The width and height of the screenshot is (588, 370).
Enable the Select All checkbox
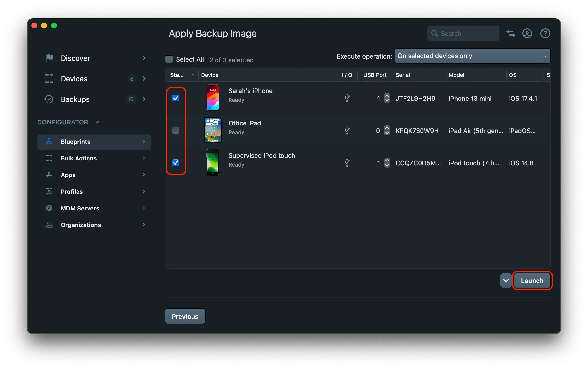tap(169, 59)
